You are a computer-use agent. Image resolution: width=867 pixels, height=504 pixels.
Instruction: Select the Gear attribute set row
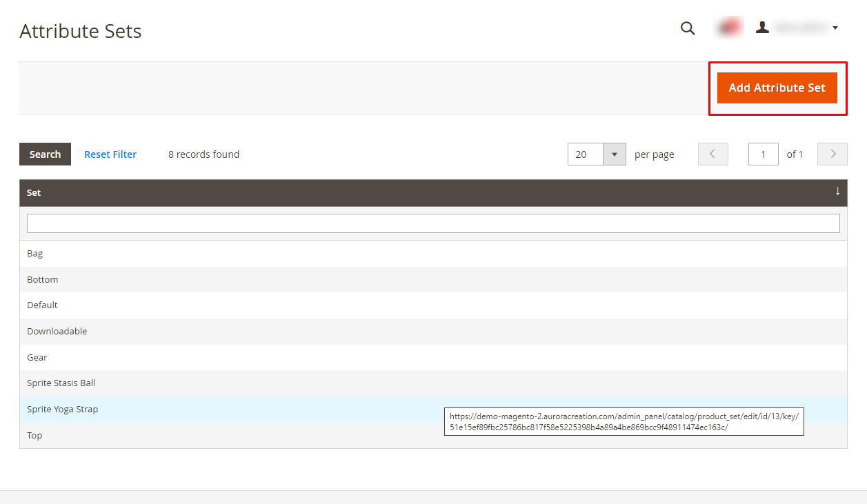coord(37,358)
